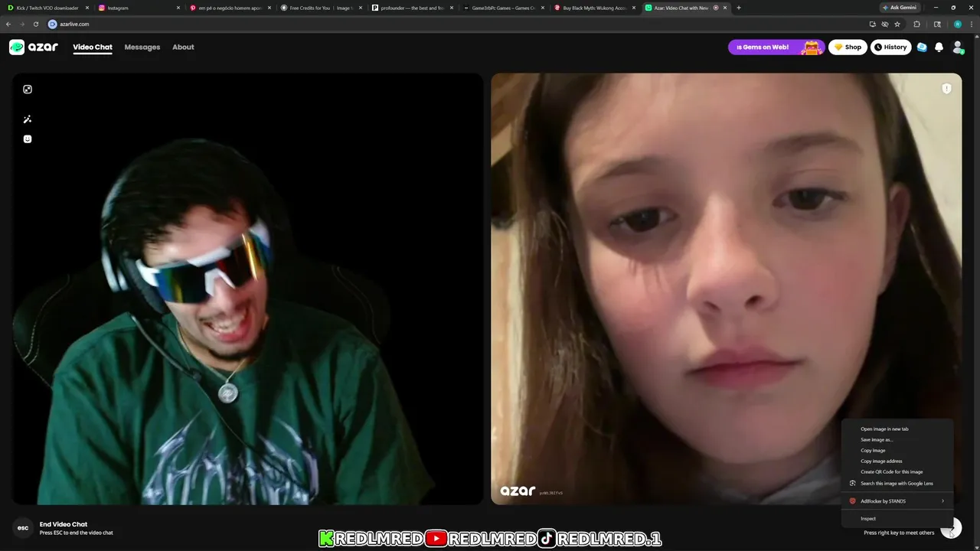Switch to the Buy Black Myth: Wukong tab

click(593, 8)
